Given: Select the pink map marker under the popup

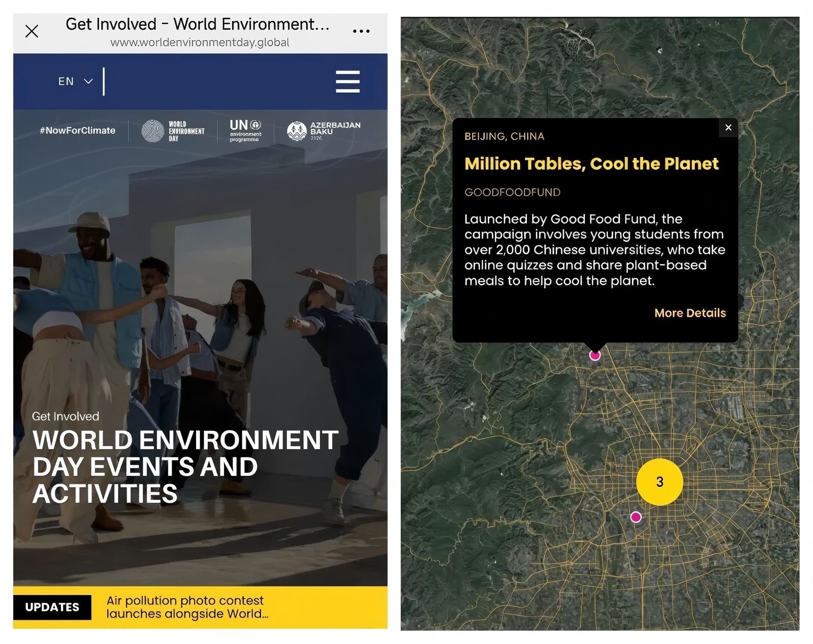Looking at the screenshot, I should pos(595,355).
